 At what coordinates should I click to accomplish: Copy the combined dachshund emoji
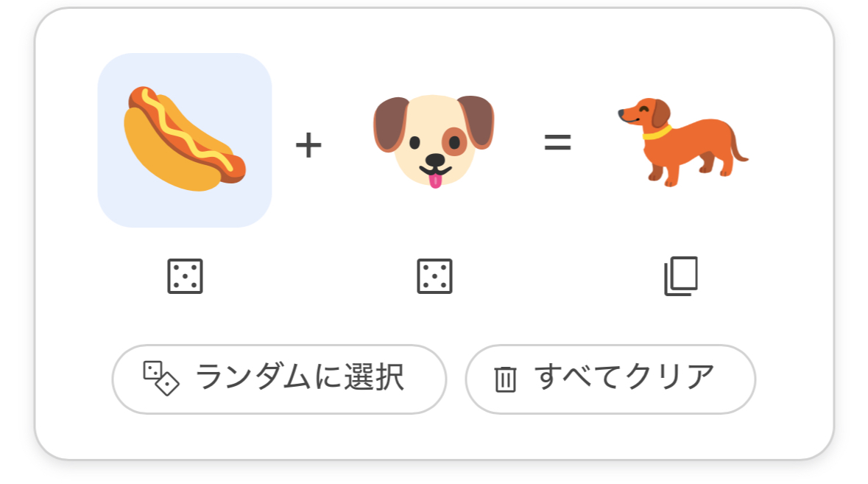point(681,276)
